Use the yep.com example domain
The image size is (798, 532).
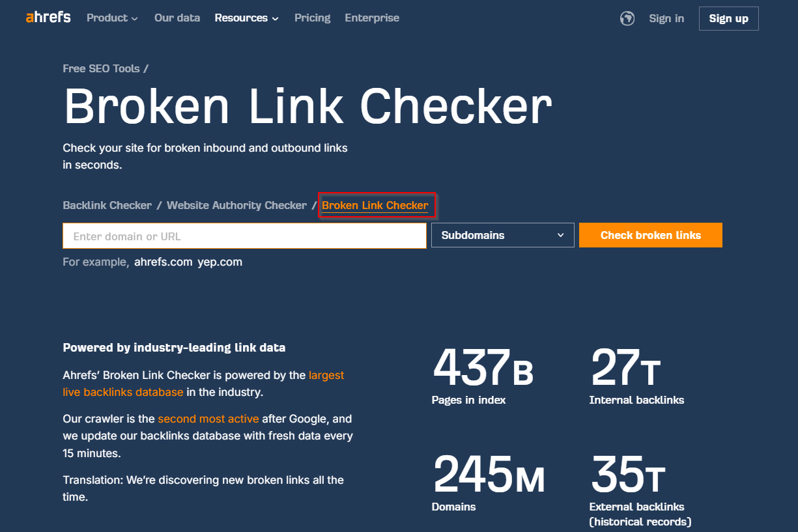click(220, 262)
